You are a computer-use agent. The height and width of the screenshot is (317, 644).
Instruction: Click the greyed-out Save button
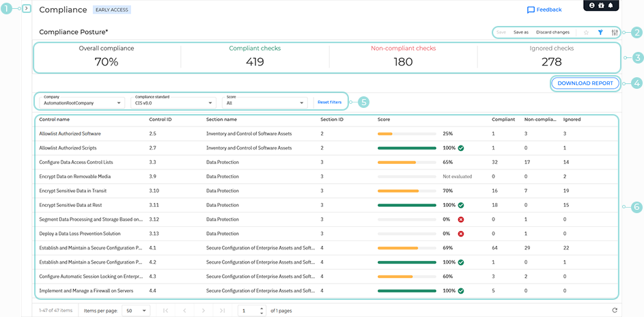pyautogui.click(x=501, y=32)
